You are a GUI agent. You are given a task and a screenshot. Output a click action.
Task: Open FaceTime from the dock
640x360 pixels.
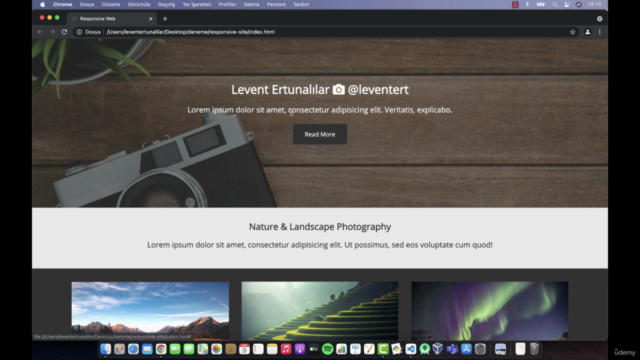click(x=175, y=349)
